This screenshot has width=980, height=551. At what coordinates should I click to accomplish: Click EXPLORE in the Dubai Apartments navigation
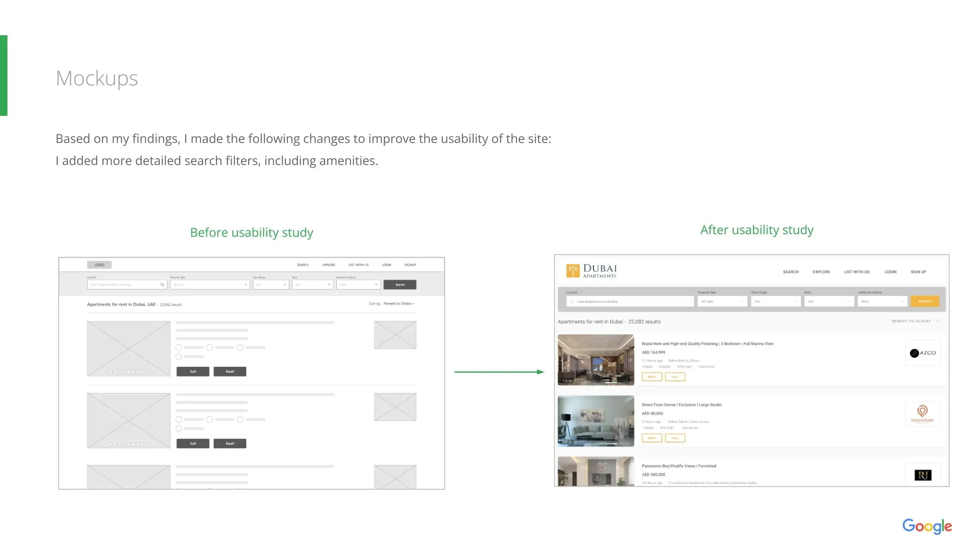(x=821, y=272)
